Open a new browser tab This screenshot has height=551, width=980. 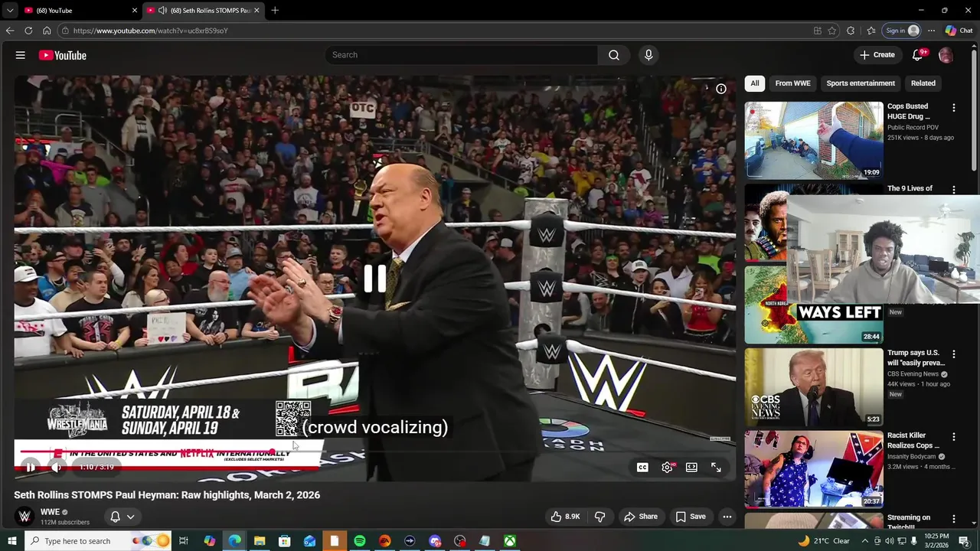pos(275,10)
